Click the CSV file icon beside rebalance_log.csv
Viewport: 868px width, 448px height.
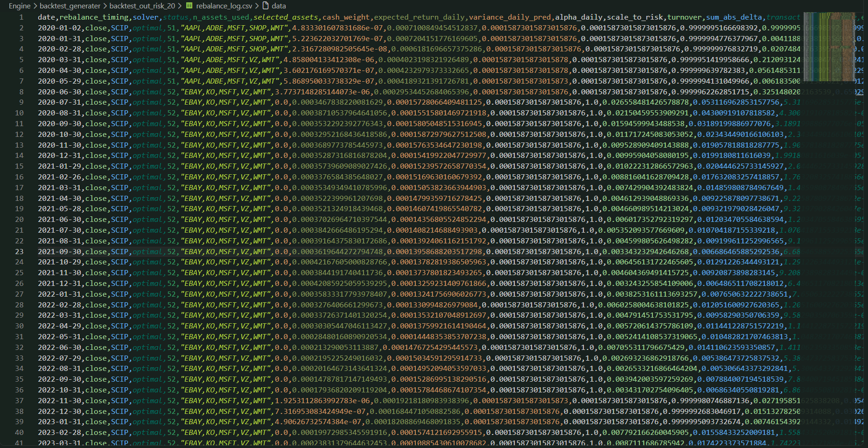click(x=189, y=6)
